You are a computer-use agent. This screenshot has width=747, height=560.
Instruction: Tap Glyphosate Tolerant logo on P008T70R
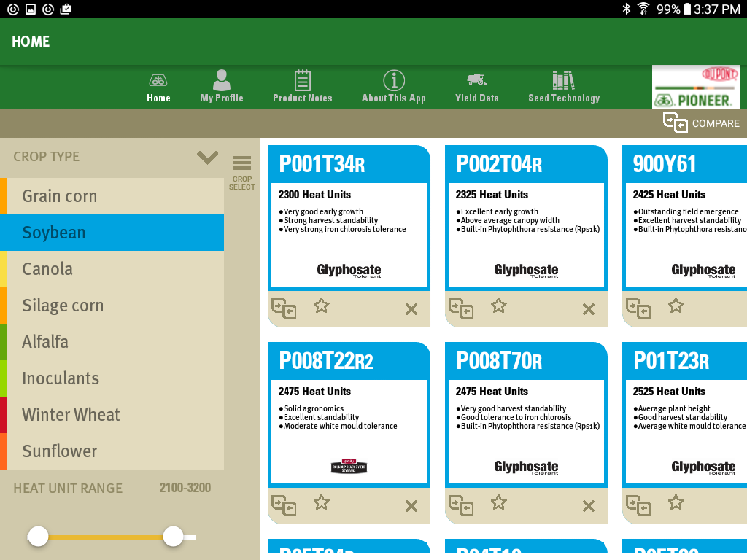(x=526, y=467)
